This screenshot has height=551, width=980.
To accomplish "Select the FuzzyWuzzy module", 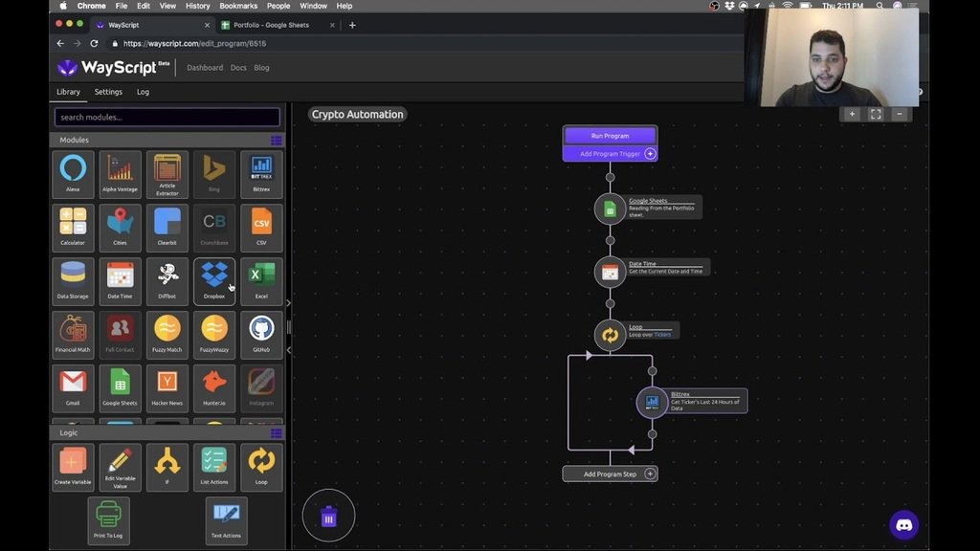I will (214, 334).
